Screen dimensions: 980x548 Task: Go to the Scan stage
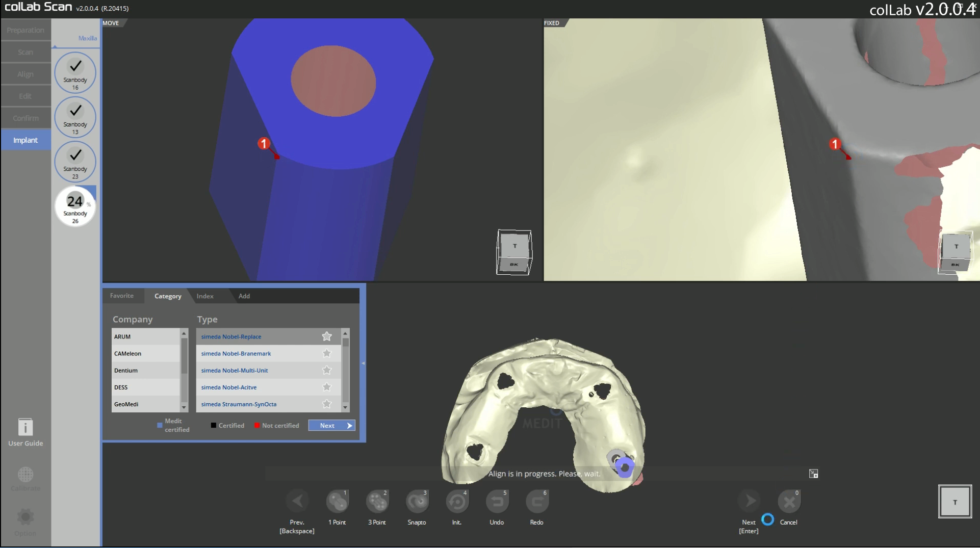[x=25, y=52]
